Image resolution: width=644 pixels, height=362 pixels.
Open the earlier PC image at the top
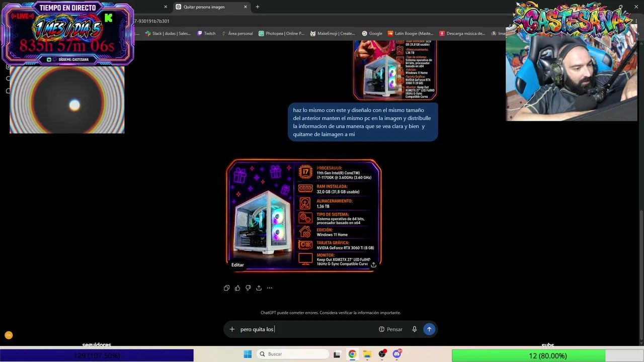[x=395, y=70]
